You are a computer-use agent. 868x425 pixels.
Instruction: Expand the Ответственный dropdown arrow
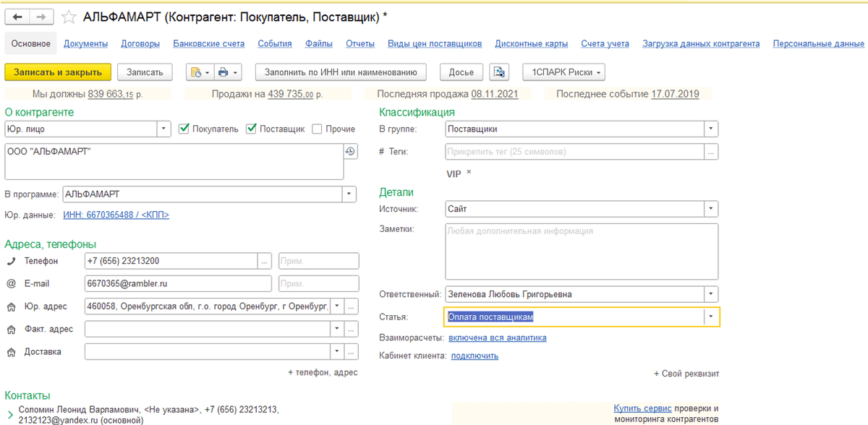click(712, 294)
